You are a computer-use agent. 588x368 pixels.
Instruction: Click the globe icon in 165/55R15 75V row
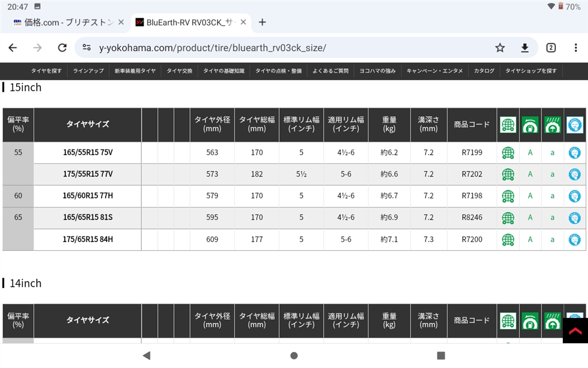click(x=508, y=153)
